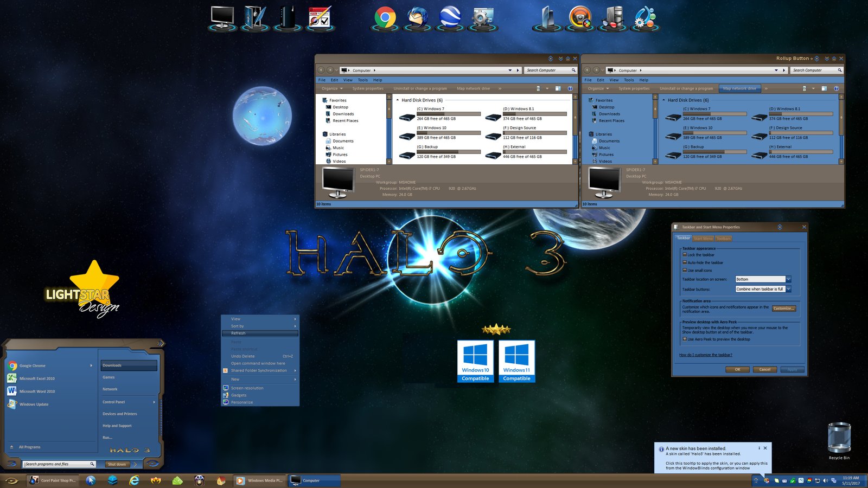Click Map network drive in right window
Viewport: 868px width, 488px height.
pos(739,88)
